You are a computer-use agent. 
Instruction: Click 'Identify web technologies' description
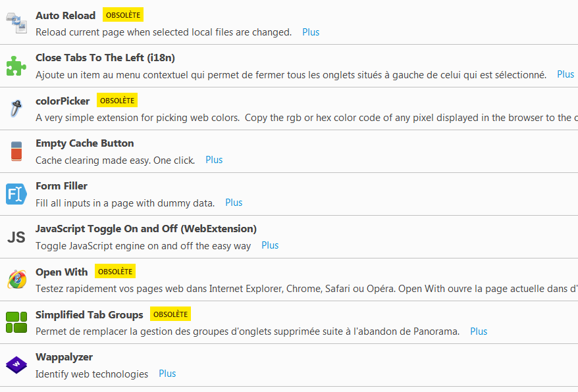(92, 374)
